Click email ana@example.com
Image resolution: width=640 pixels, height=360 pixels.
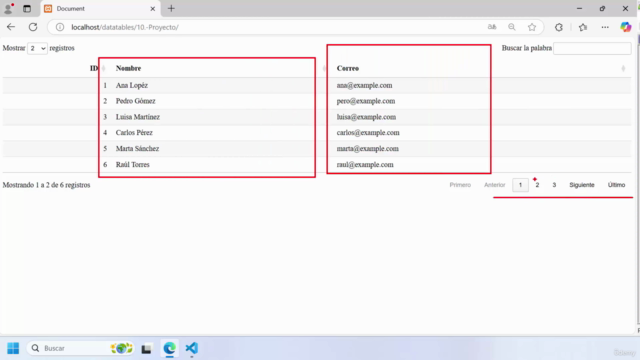pyautogui.click(x=364, y=85)
